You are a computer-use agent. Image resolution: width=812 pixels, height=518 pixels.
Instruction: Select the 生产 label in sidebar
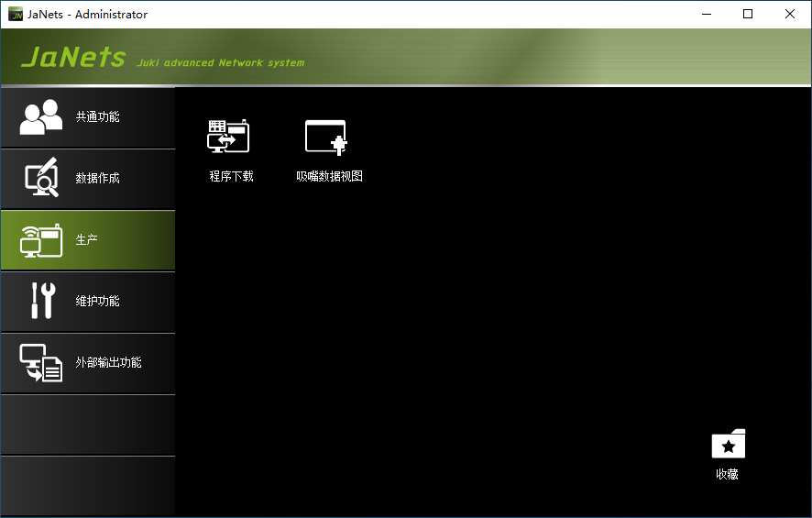coord(87,240)
